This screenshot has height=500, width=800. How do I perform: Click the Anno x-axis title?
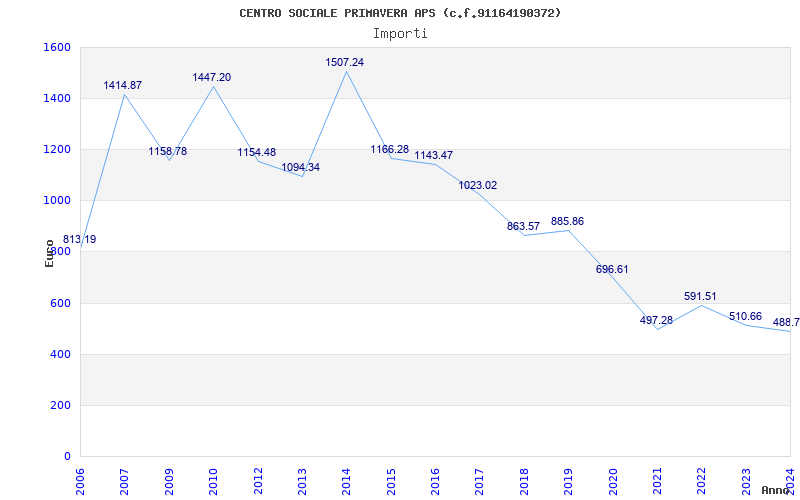775,490
